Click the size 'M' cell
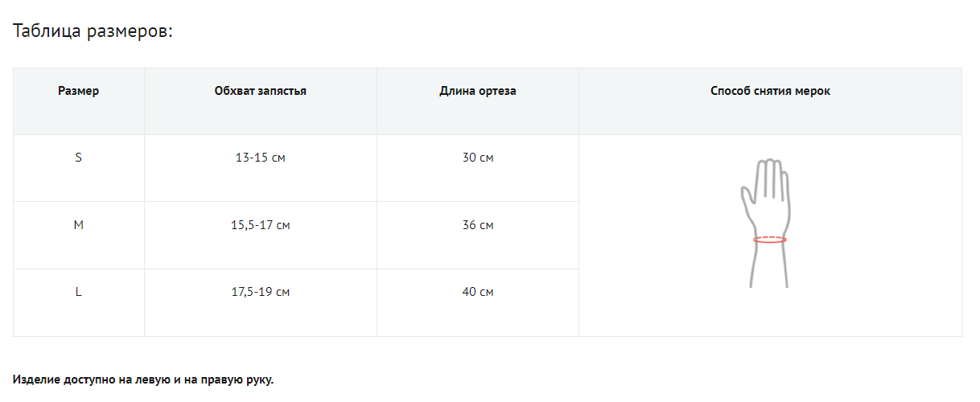 tap(79, 225)
